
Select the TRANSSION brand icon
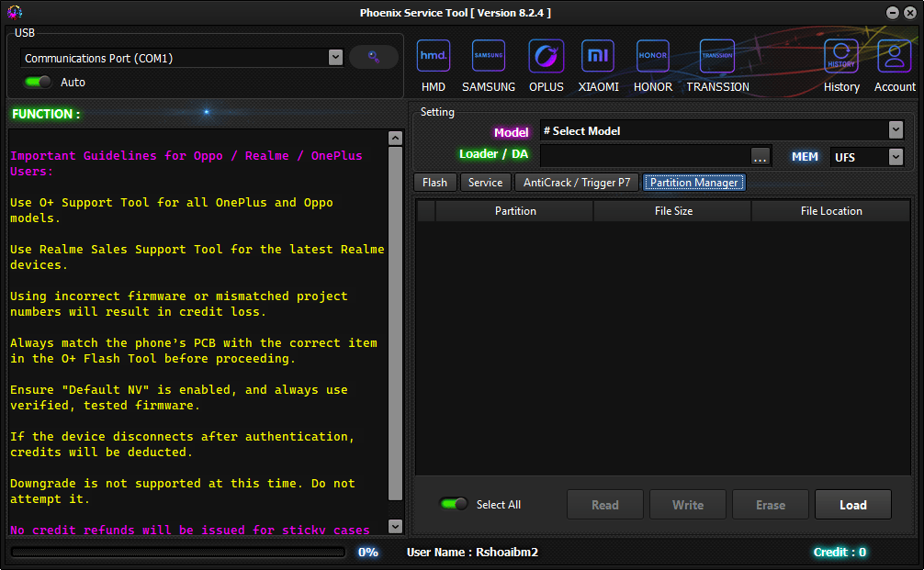coord(716,56)
